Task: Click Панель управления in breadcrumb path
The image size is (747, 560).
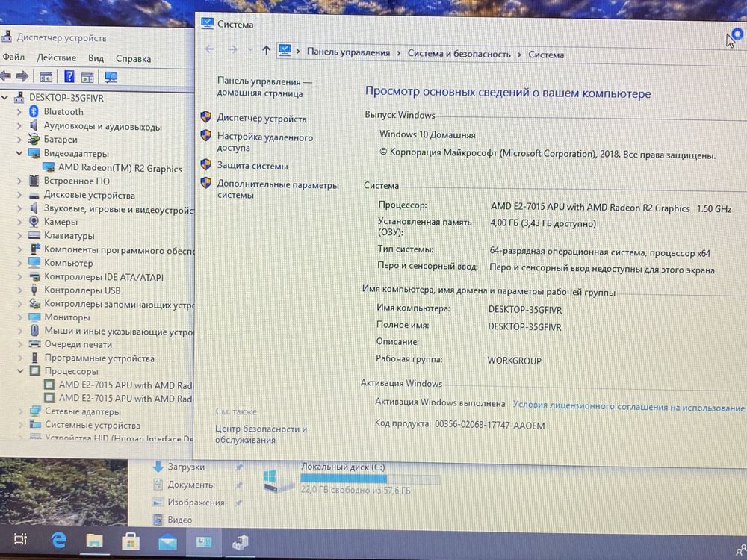Action: pos(348,52)
